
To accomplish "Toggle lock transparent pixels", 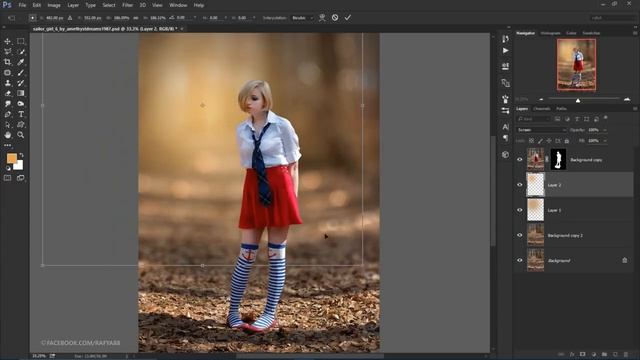I will (531, 141).
